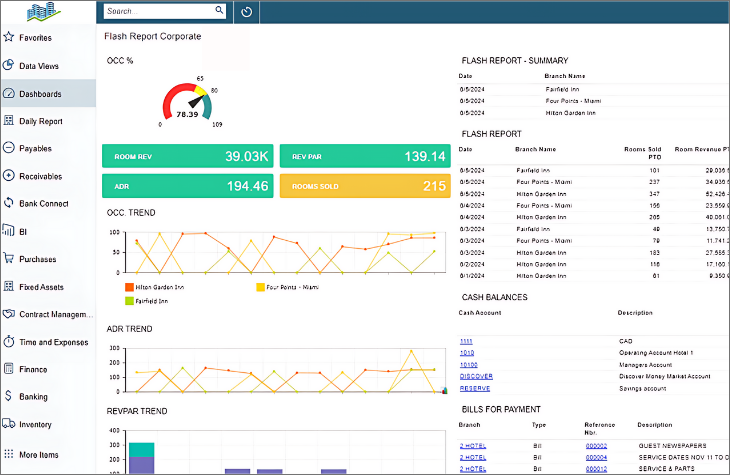Image resolution: width=730 pixels, height=475 pixels.
Task: Click the FLASH REPORT - SUMMARY title
Action: pos(515,61)
